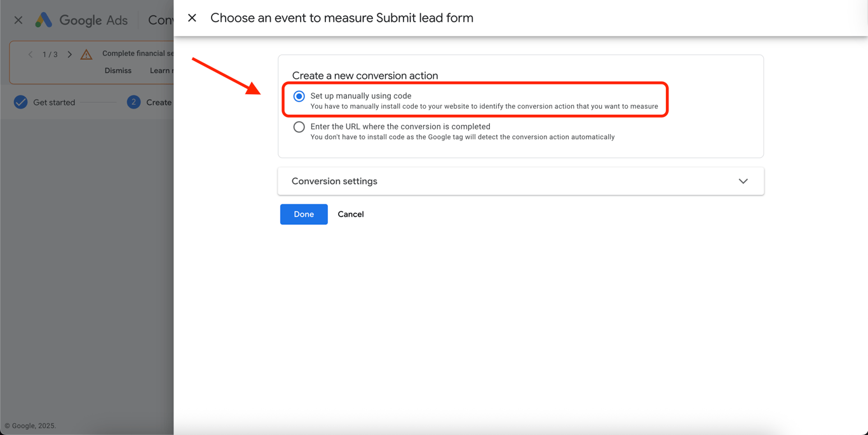Close the Choose an event dialog
The width and height of the screenshot is (868, 435).
[x=192, y=18]
